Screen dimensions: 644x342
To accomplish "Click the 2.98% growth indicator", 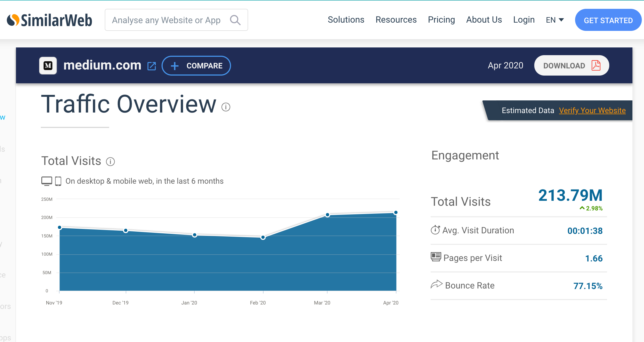I will (591, 209).
